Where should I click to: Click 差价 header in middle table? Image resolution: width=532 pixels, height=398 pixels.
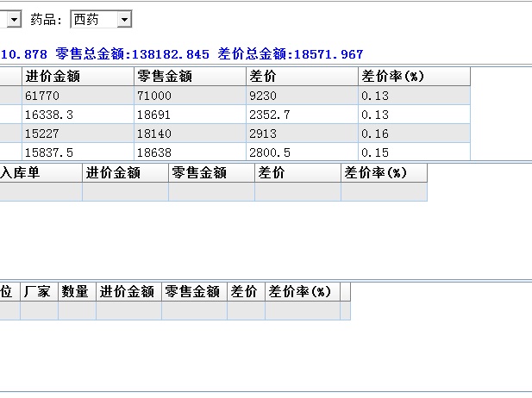coord(297,173)
